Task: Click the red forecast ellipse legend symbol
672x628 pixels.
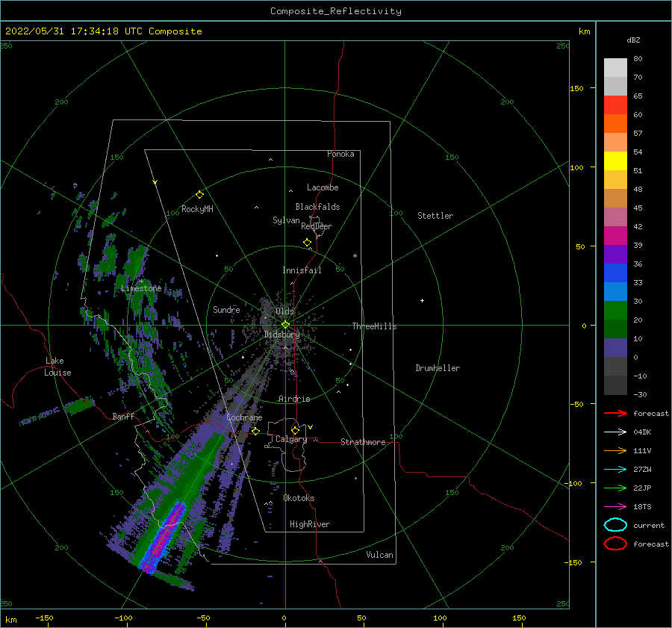Action: coord(615,544)
